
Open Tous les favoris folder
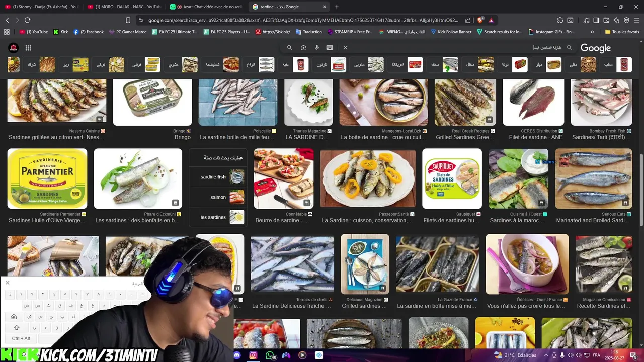622,32
